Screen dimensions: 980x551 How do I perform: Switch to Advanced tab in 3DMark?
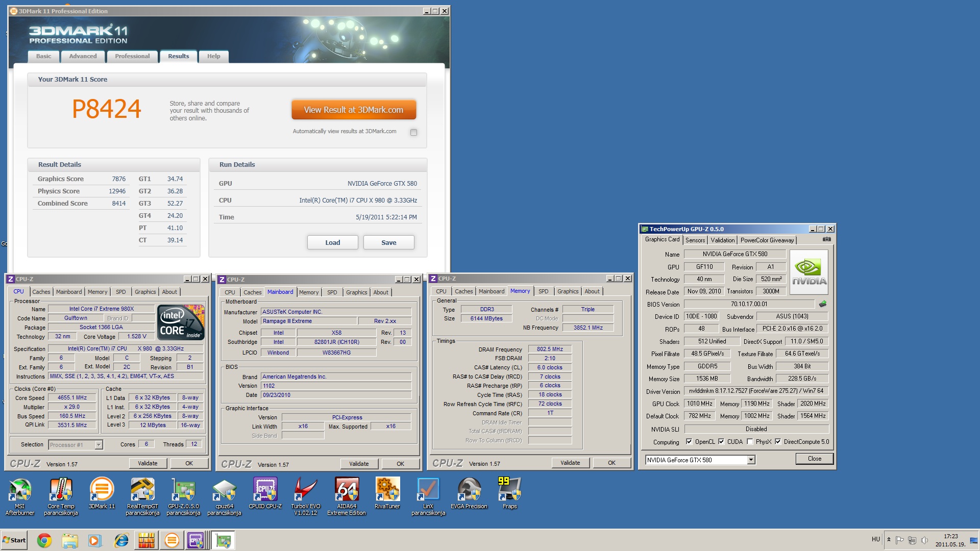[83, 56]
